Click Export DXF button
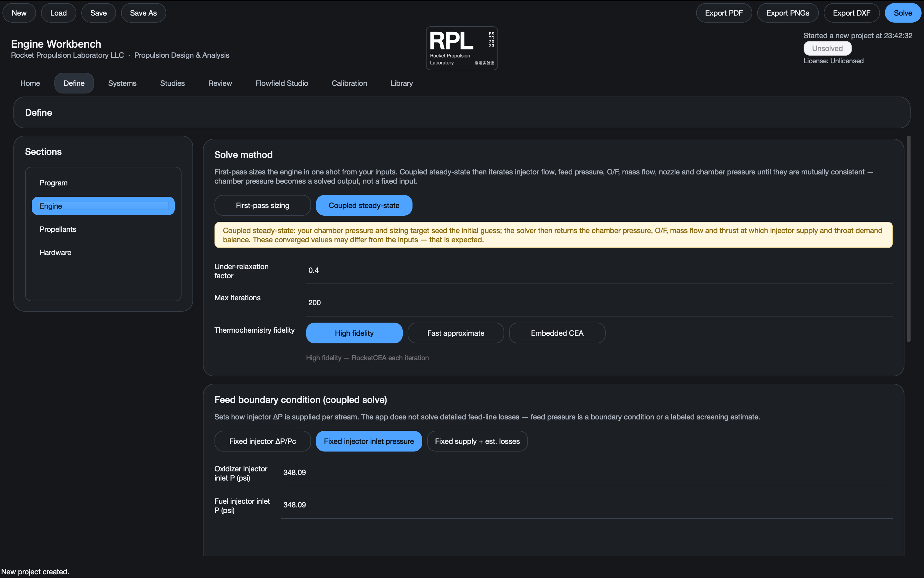Screen dimensions: 924x578 point(851,13)
